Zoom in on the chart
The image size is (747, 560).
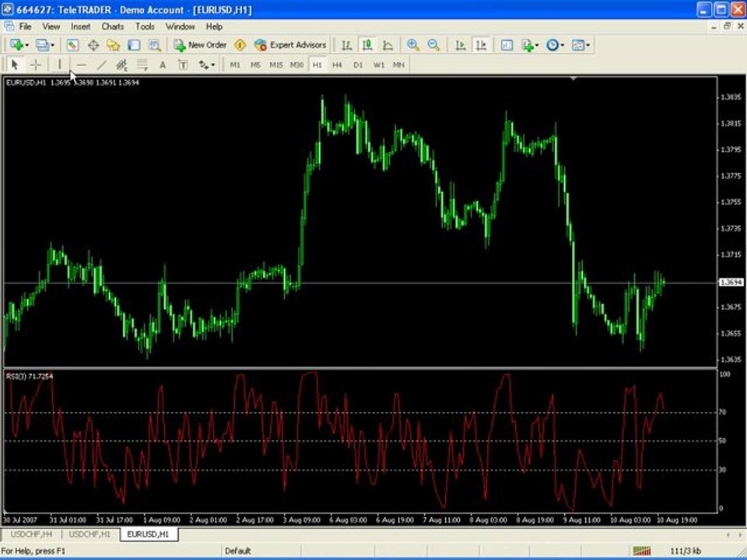(413, 45)
